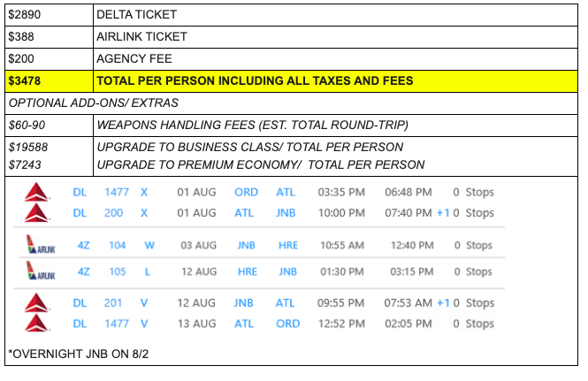Open flight number 201 link

tap(113, 302)
